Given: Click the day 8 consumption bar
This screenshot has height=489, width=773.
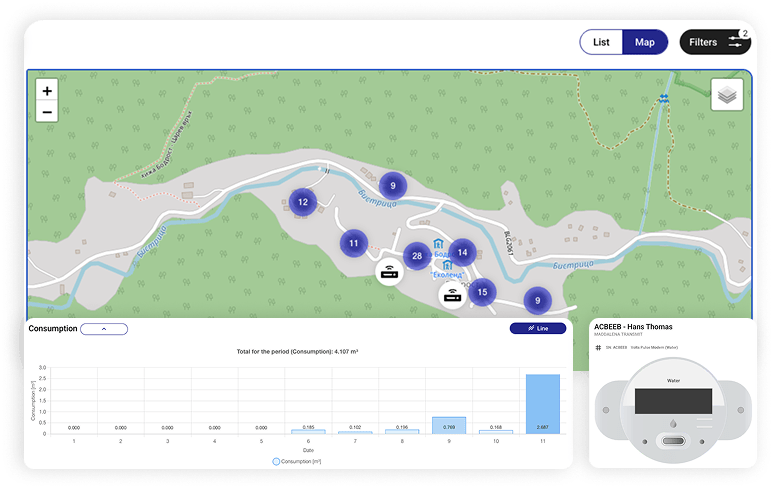Looking at the screenshot, I should [x=402, y=432].
